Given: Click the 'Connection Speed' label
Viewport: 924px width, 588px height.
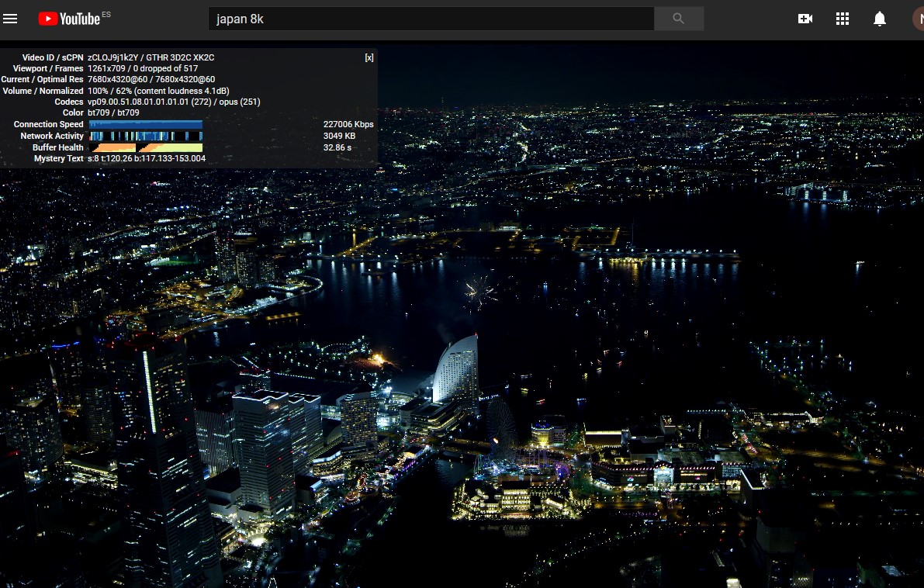Looking at the screenshot, I should pyautogui.click(x=48, y=124).
